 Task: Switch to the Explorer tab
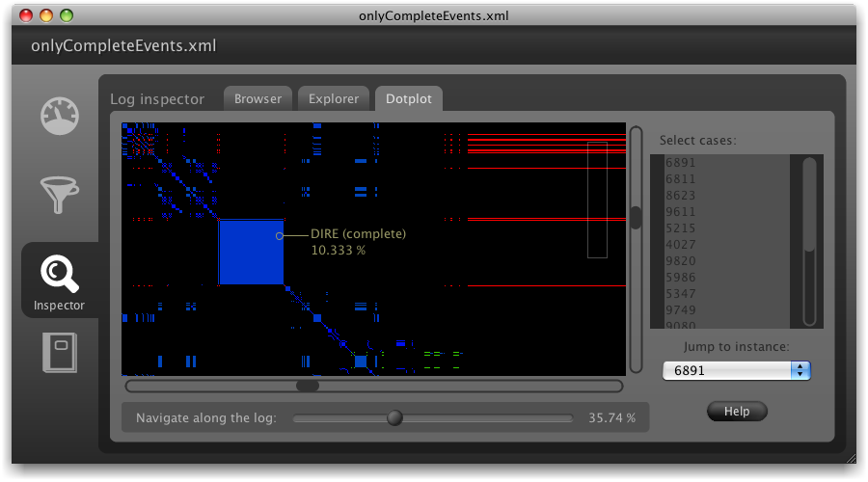click(334, 98)
